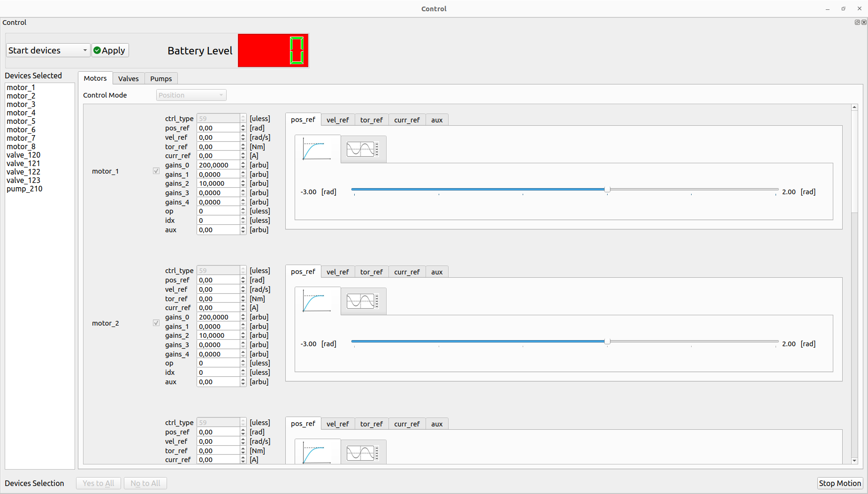Toggle the motor_1 checkbox
The width and height of the screenshot is (868, 494).
[x=156, y=171]
